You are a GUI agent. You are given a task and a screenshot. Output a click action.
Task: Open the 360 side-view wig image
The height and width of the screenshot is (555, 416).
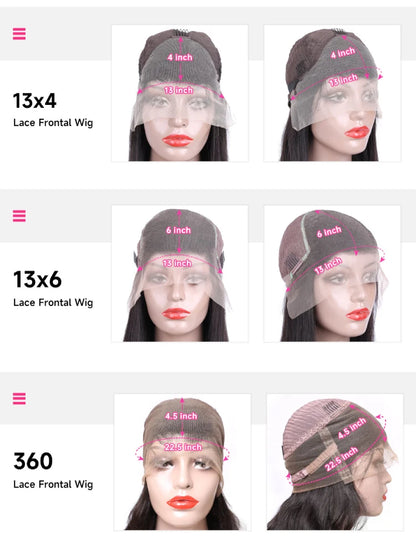[335, 462]
